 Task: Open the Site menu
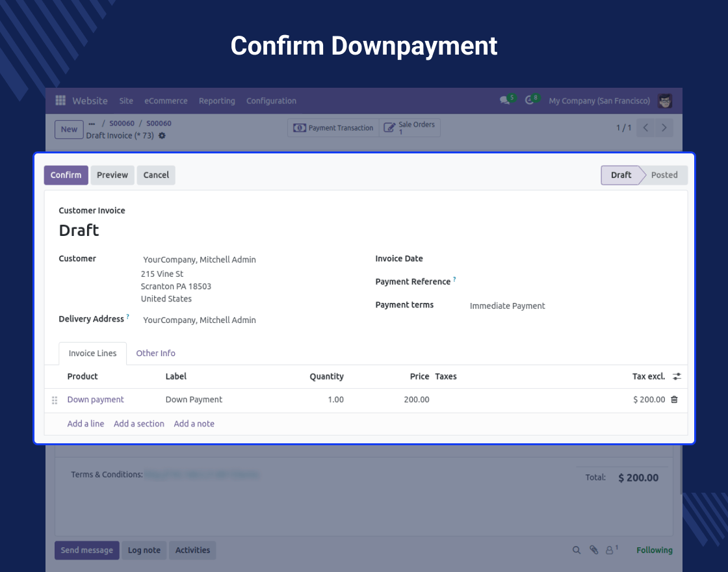pos(126,101)
